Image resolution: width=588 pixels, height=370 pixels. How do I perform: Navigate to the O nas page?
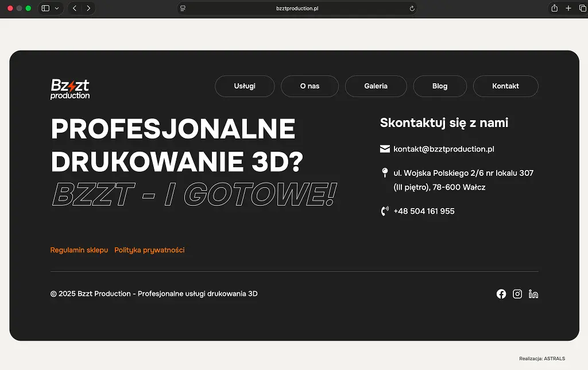tap(310, 86)
